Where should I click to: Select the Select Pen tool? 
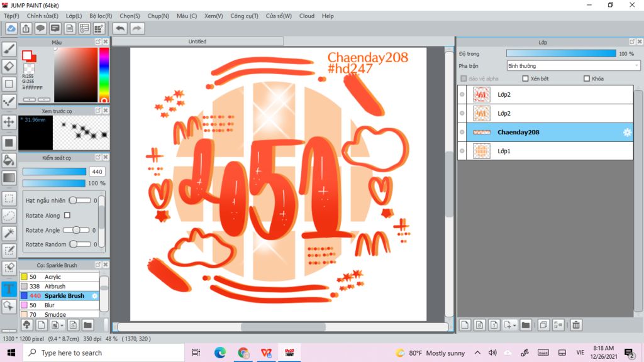9,250
